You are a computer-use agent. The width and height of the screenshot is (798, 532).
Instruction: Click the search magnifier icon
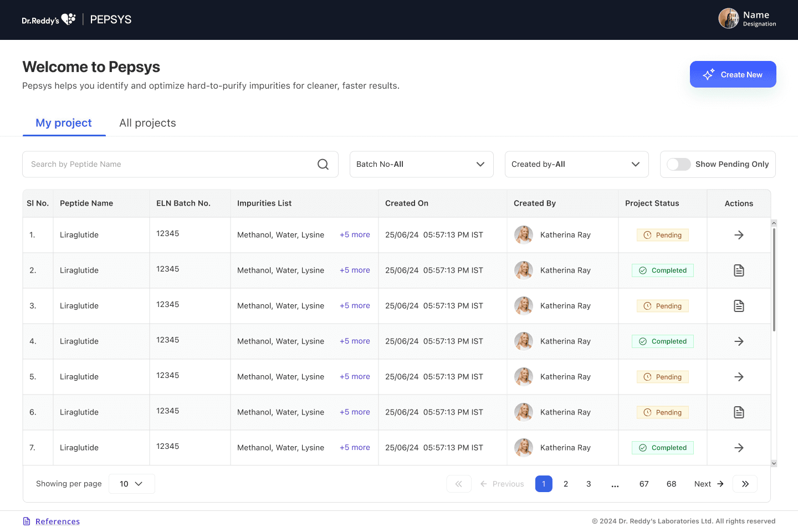(323, 164)
